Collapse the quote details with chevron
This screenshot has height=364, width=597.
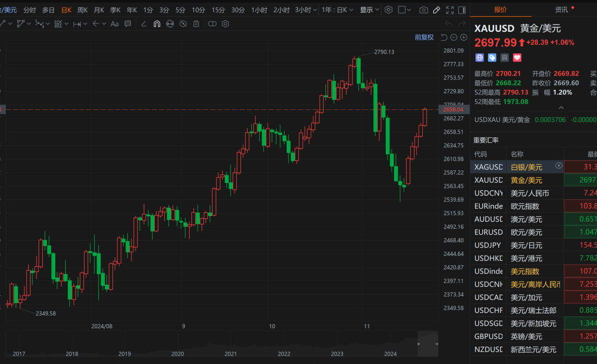[561, 108]
